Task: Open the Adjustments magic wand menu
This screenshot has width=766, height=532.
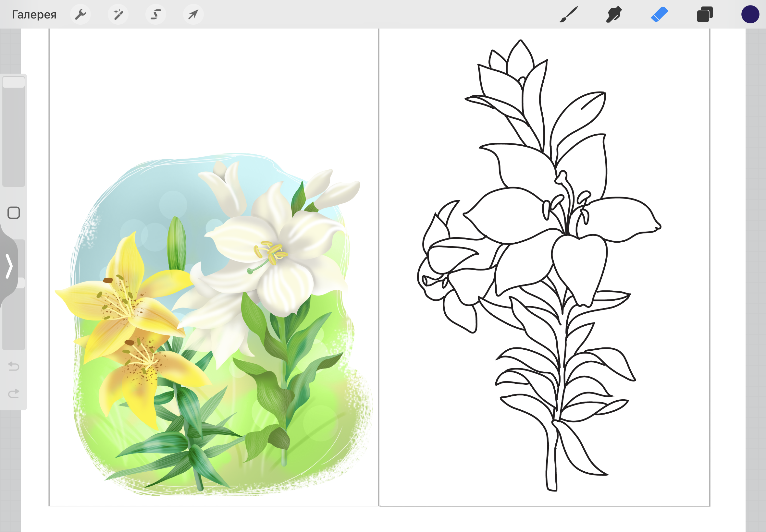Action: (118, 15)
